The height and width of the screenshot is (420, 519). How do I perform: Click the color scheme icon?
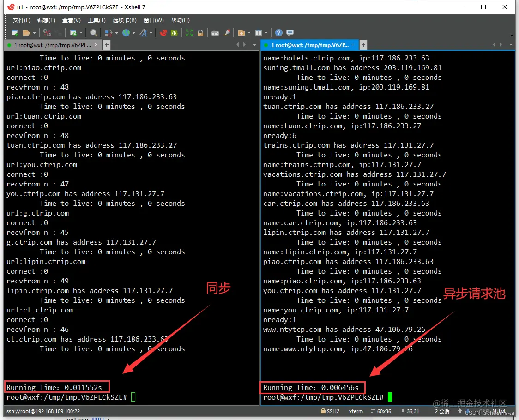coord(109,33)
